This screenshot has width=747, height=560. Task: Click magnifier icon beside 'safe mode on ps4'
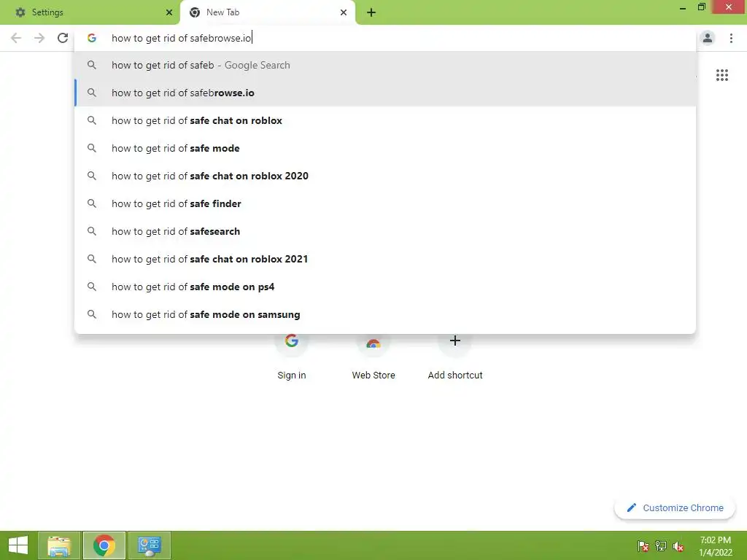[x=92, y=287]
